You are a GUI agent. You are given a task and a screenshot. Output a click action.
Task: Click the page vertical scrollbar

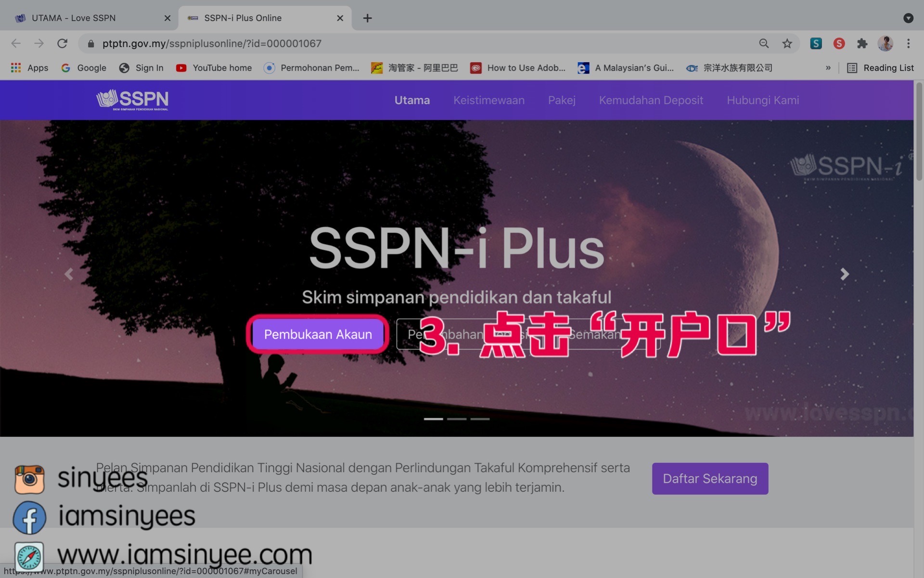(x=919, y=131)
